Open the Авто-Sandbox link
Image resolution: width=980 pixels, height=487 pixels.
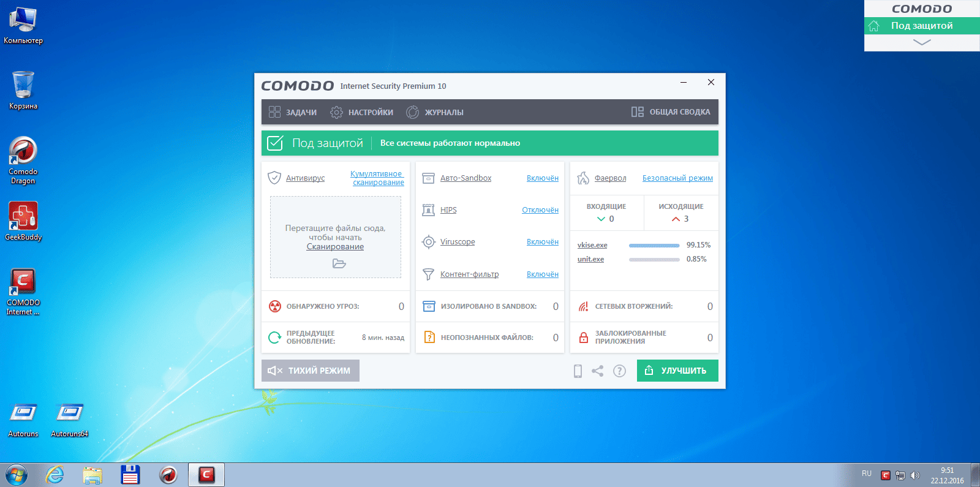pos(466,178)
